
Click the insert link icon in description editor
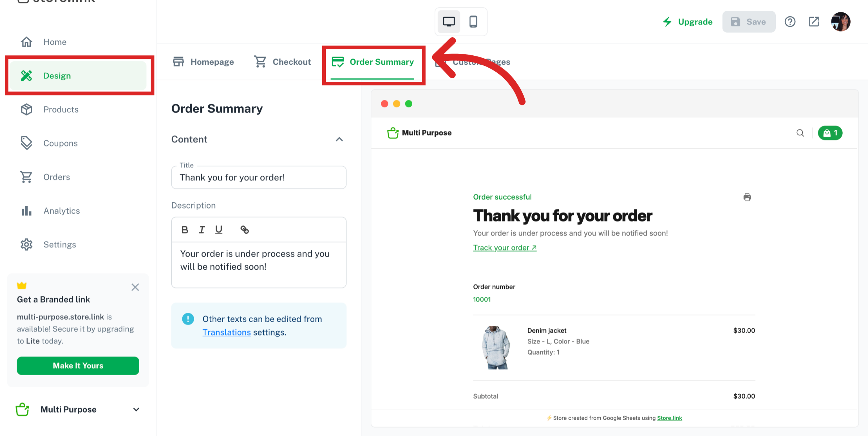click(x=244, y=230)
